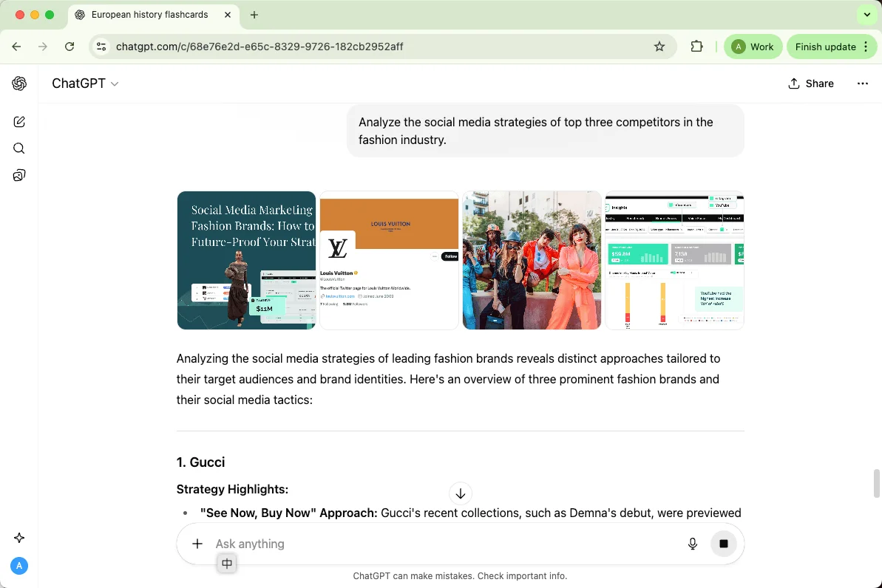Expand the tab search chevron in title bar

point(866,15)
